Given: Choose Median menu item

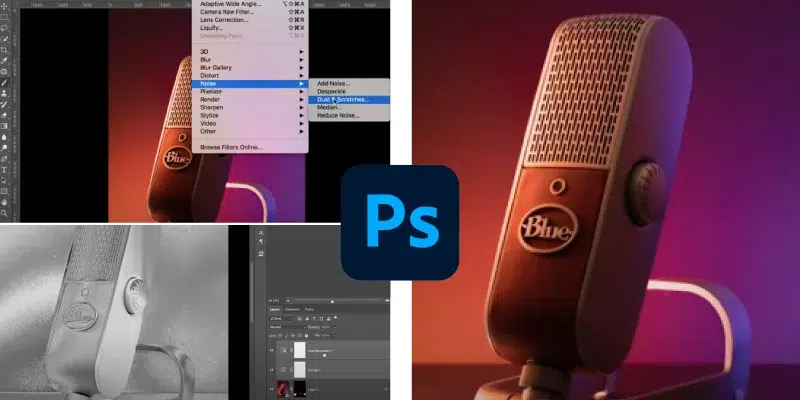Looking at the screenshot, I should 349,108.
